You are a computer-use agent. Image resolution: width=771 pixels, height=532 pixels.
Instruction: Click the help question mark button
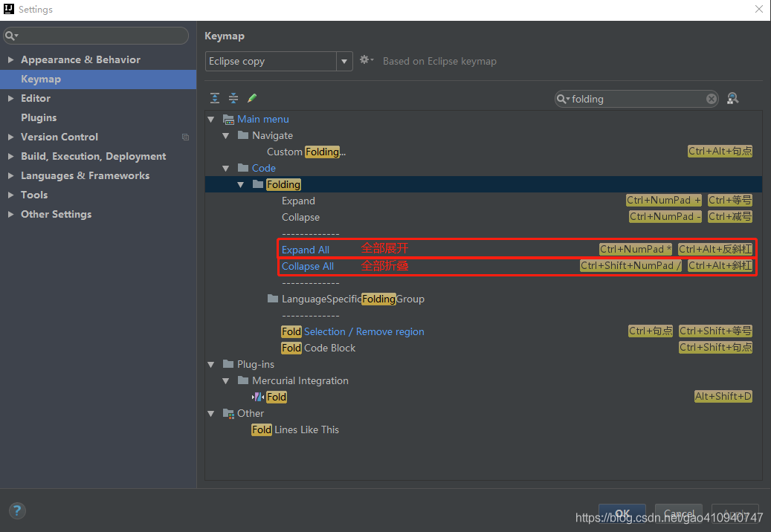pos(17,510)
